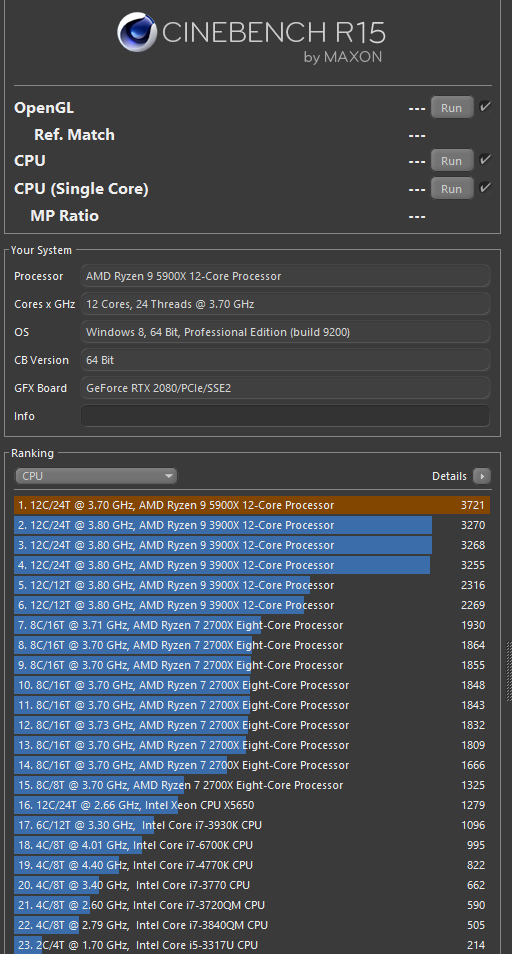
Task: Click the Processor field showing Ryzen 9 5900X
Action: (x=285, y=276)
